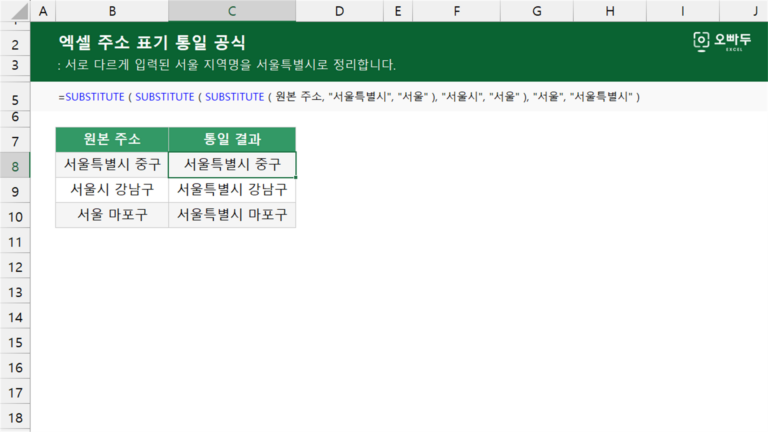Select column C header
Viewport: 768px width, 432px height.
coord(232,11)
